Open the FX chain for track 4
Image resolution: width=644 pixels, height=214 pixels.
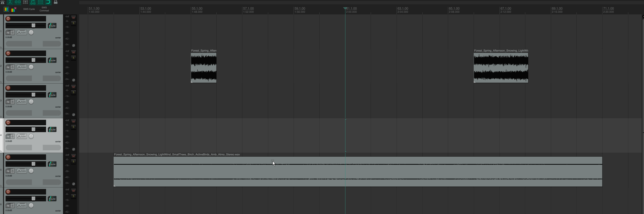click(x=8, y=136)
